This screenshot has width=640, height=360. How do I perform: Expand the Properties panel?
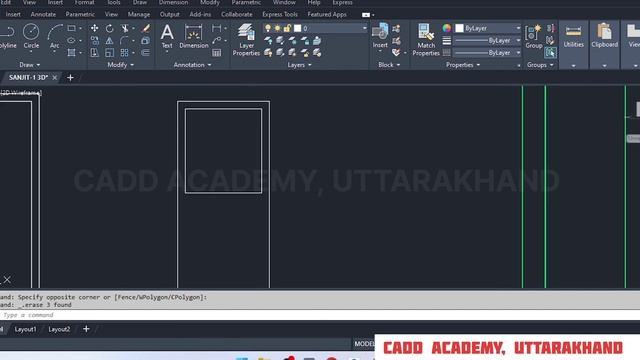coord(462,65)
